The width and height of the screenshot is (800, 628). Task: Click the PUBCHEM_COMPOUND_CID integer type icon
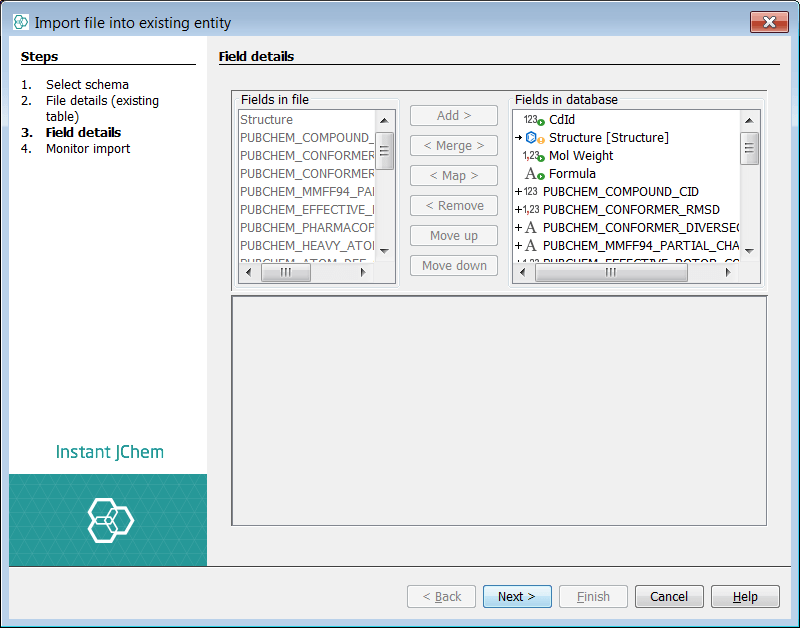point(530,192)
